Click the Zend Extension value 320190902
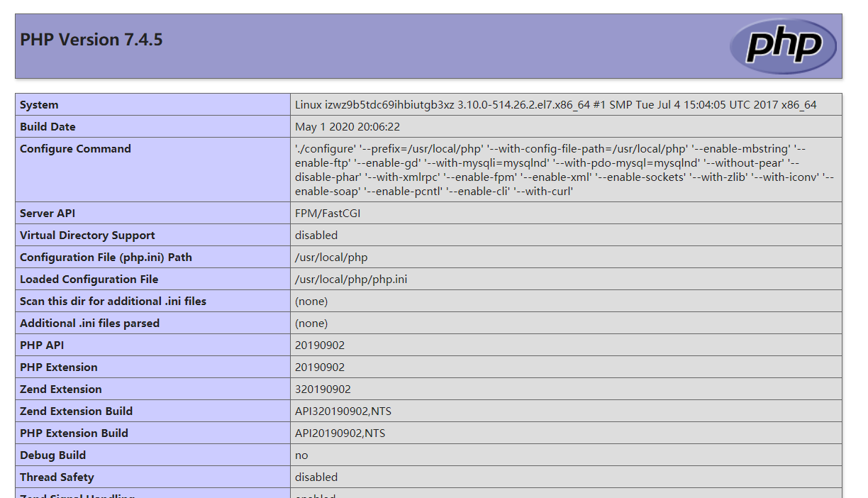 coord(323,389)
